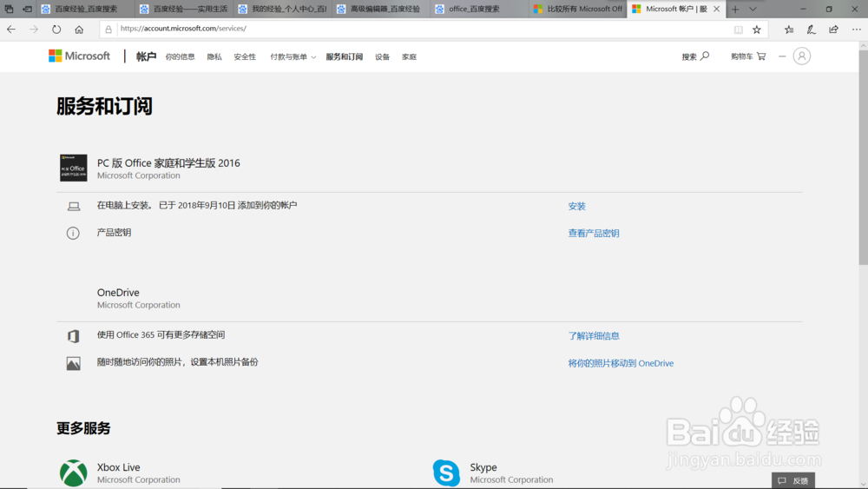Click the set tabs aside icon
Screen dimensions: 868x489
coord(27,9)
